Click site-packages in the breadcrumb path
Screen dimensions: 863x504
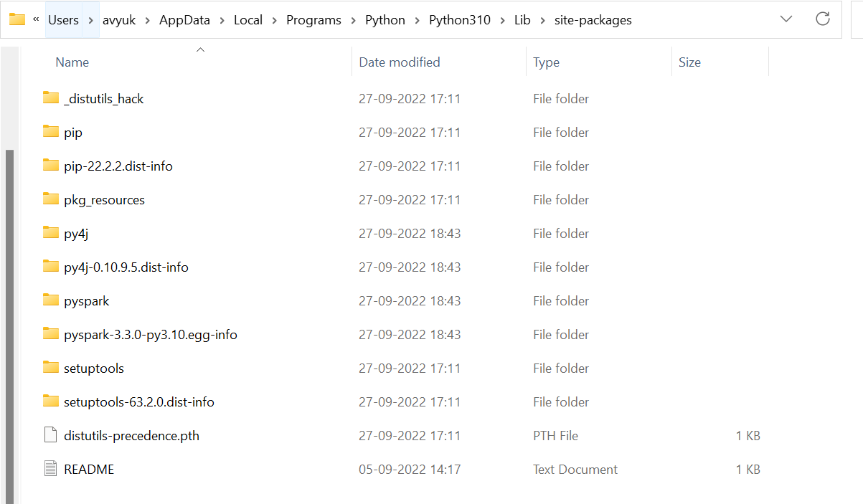(593, 20)
